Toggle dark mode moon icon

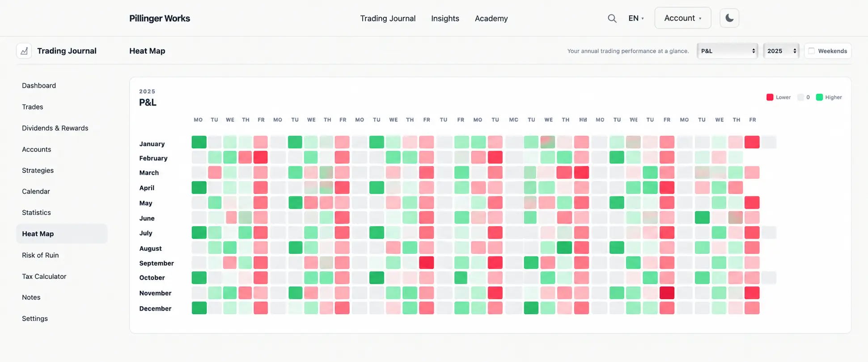[x=729, y=18]
